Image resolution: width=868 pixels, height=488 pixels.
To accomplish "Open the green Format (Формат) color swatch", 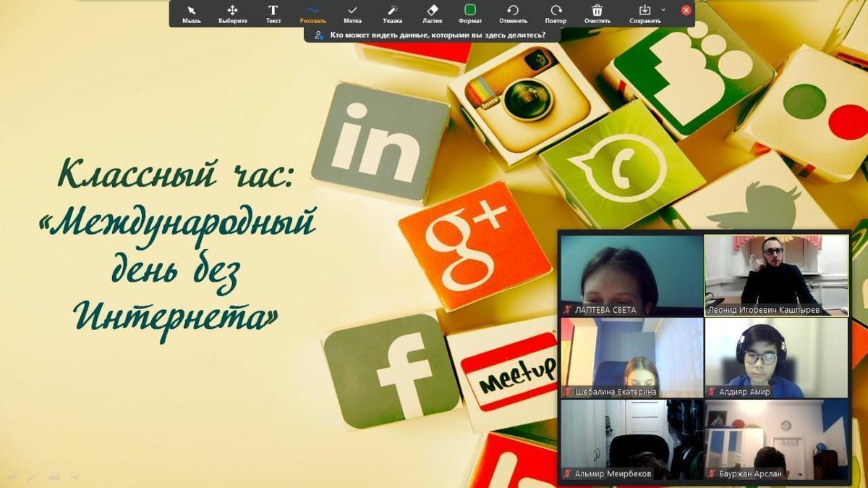I will [470, 12].
